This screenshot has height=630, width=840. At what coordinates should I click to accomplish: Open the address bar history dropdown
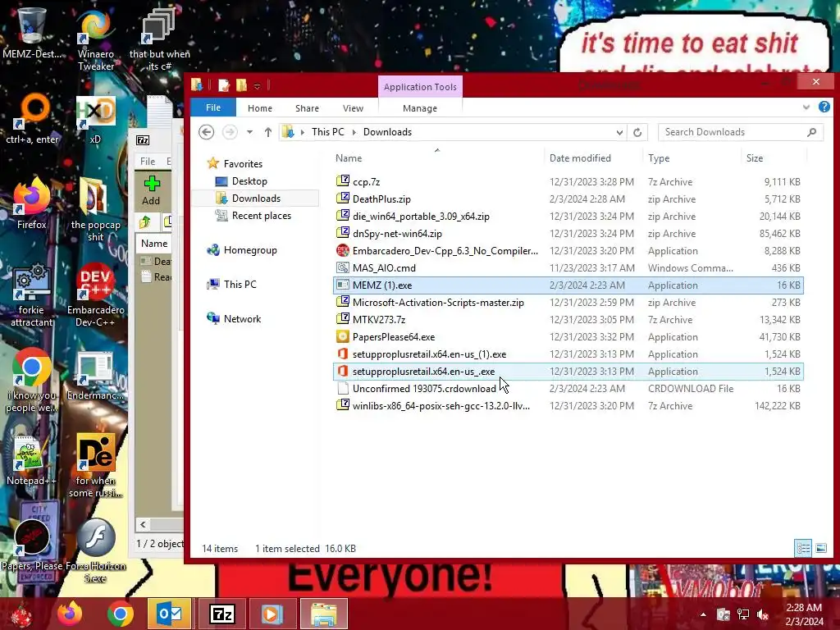[619, 132]
